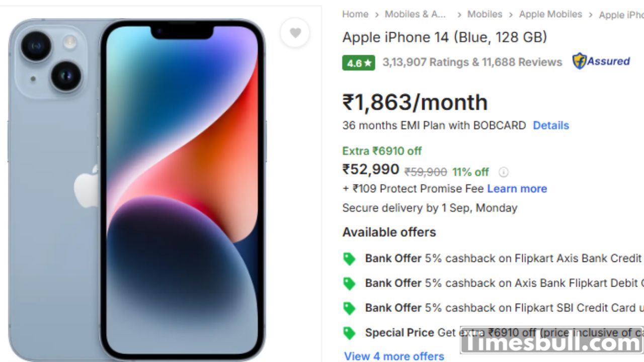Navigate to Apple Mobiles breadcrumb

(550, 14)
